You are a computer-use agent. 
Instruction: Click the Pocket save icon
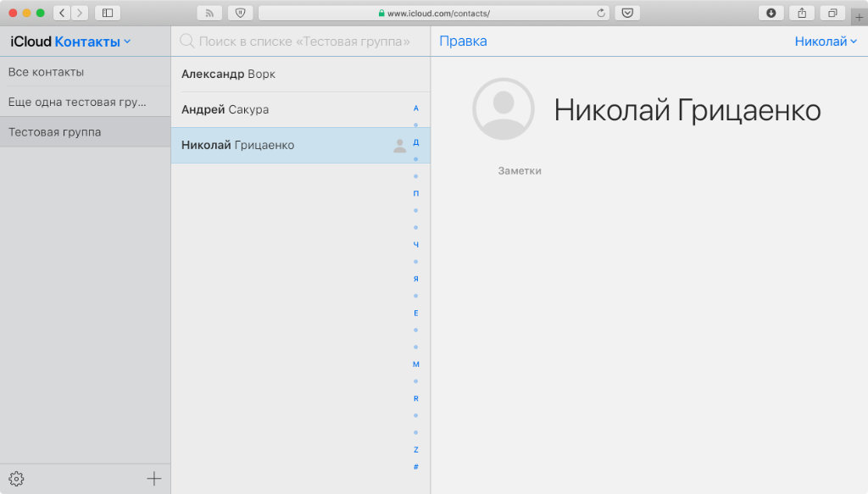pos(627,13)
